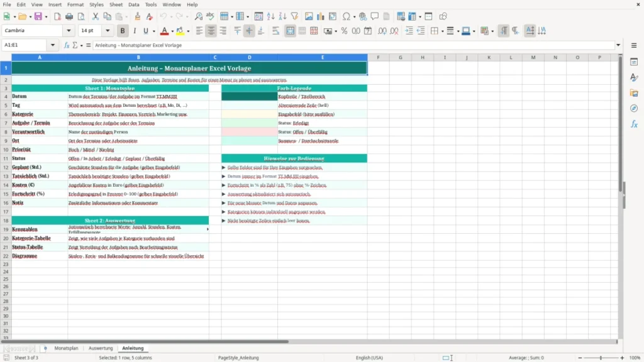Click the Name Box cell reference field

pos(25,45)
